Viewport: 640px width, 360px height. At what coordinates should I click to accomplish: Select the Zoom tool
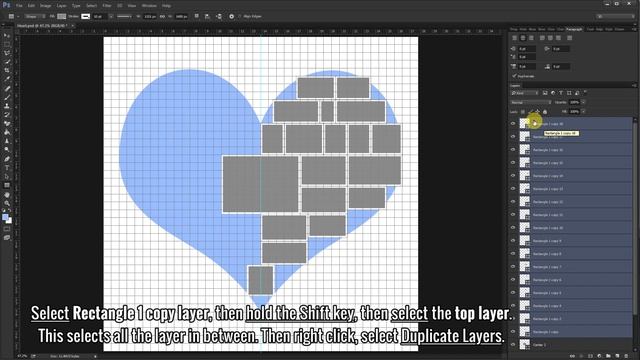7,203
